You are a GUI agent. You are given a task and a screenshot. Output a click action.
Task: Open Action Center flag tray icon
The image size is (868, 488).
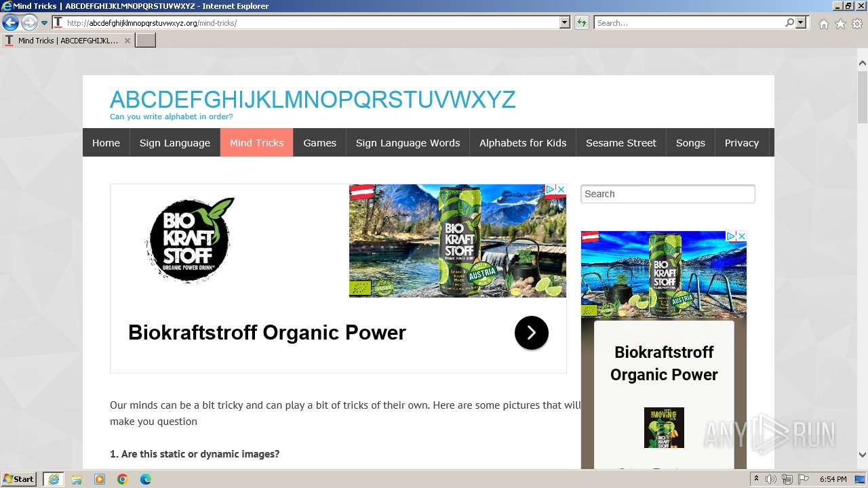803,479
